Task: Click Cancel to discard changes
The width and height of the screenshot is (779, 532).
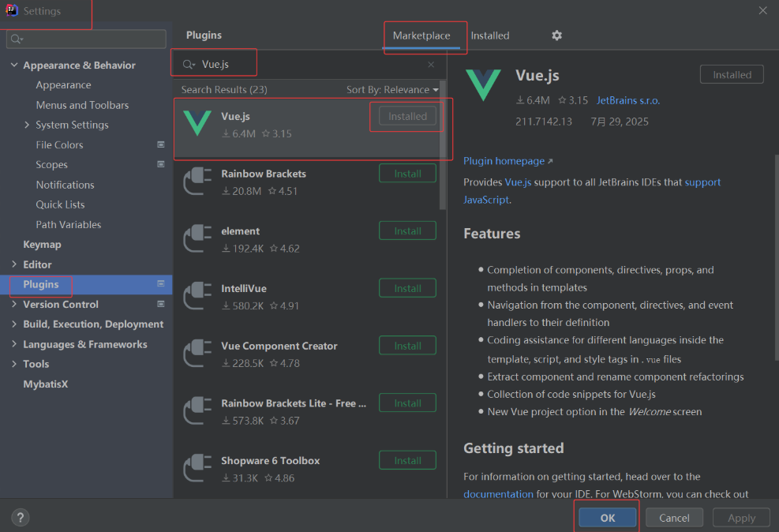Action: [x=674, y=518]
